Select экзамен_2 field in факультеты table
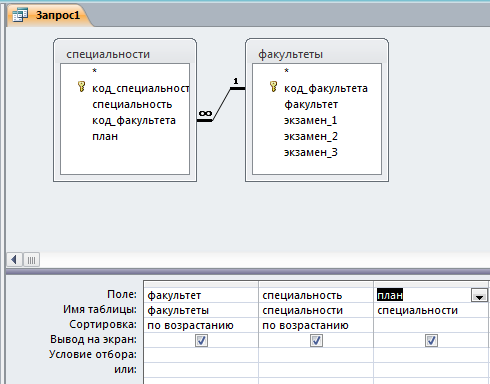Screen dimensions: 490x384 pyautogui.click(x=311, y=136)
